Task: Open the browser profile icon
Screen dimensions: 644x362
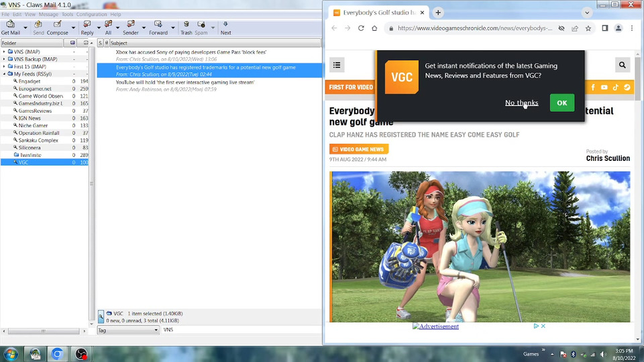Action: tap(618, 28)
